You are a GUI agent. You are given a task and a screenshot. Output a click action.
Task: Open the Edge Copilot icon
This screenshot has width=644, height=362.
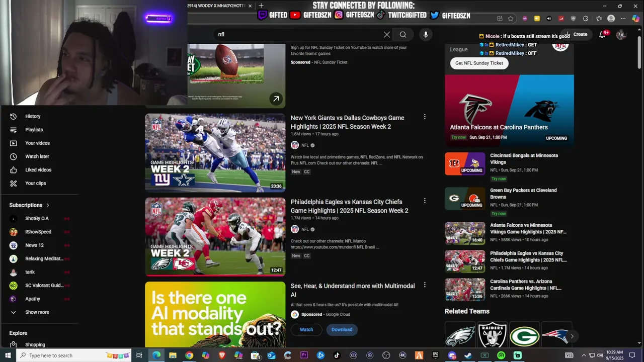pyautogui.click(x=636, y=19)
